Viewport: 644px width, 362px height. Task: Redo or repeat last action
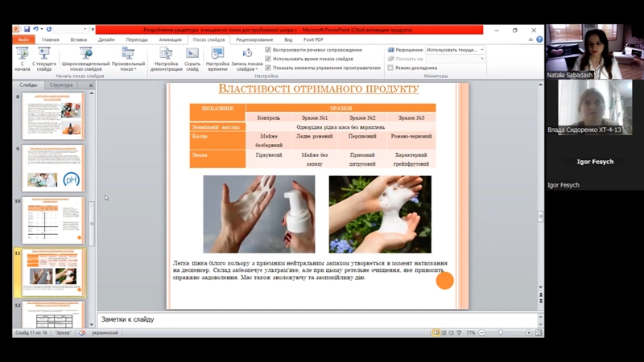[49, 29]
